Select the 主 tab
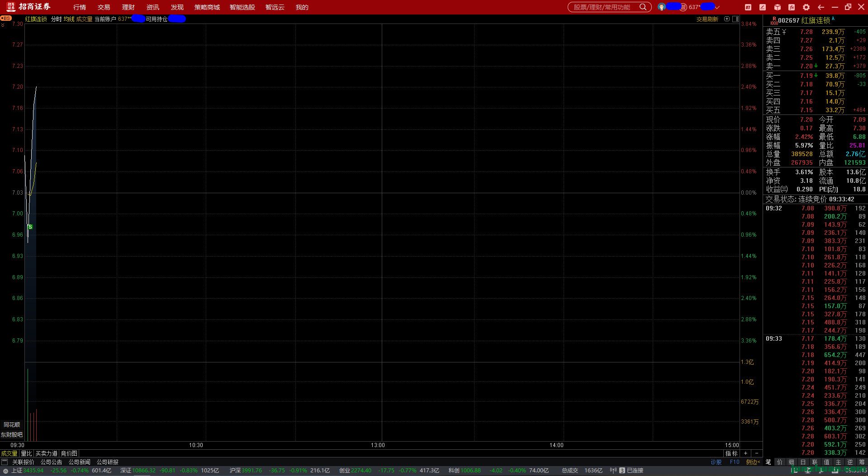The width and height of the screenshot is (868, 476). click(x=839, y=462)
